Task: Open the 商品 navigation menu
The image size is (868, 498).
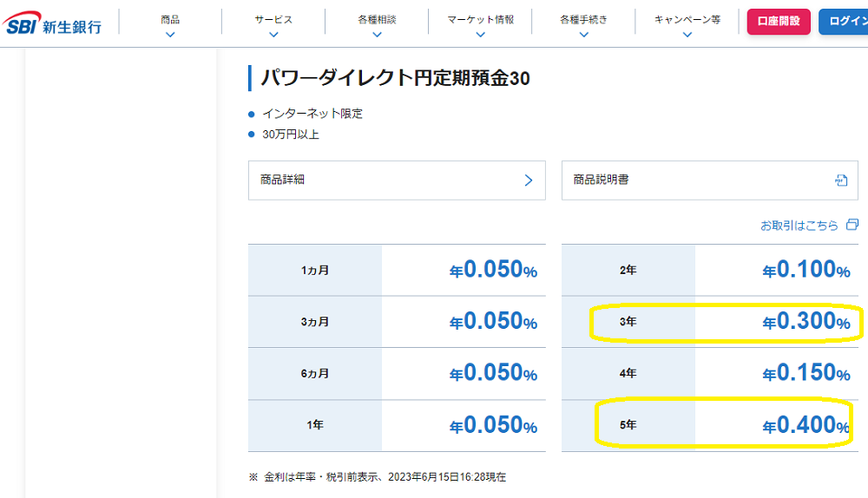Action: (x=170, y=20)
